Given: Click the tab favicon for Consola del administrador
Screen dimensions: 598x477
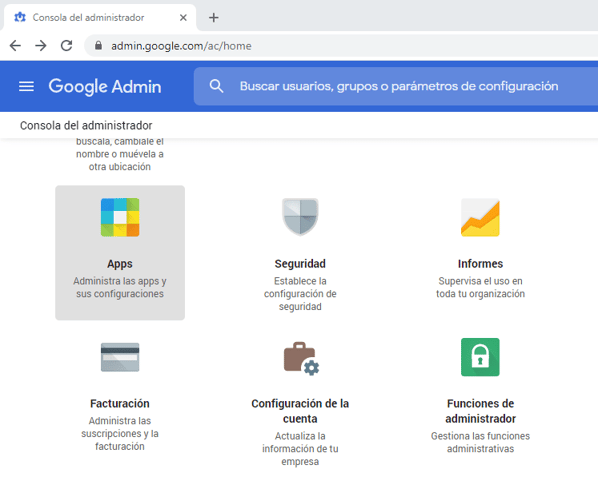Looking at the screenshot, I should pos(20,17).
